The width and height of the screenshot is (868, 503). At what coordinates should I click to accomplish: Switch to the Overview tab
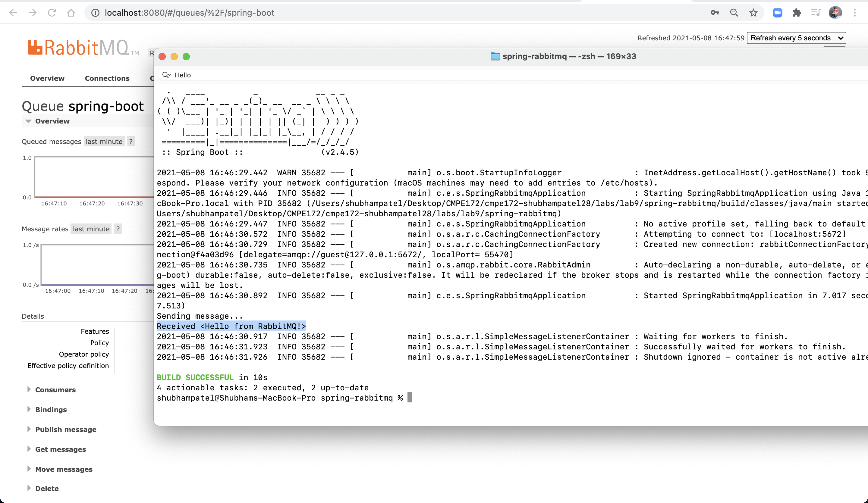47,79
